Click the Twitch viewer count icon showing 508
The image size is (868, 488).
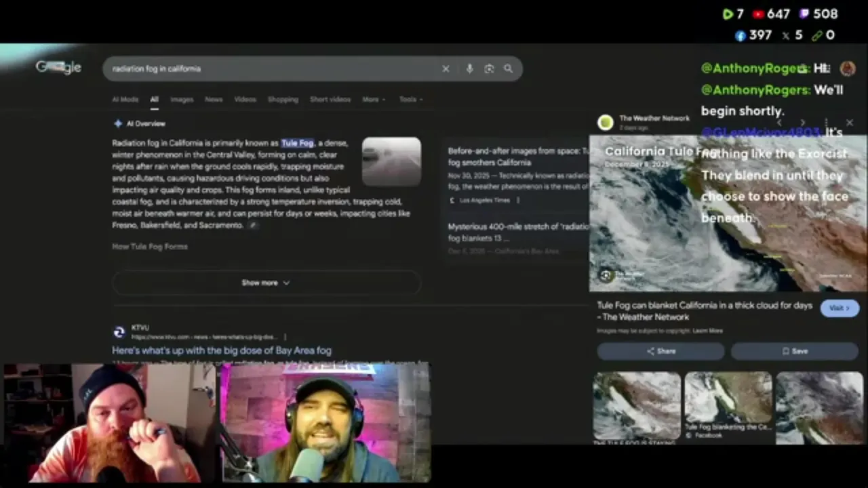(x=804, y=14)
